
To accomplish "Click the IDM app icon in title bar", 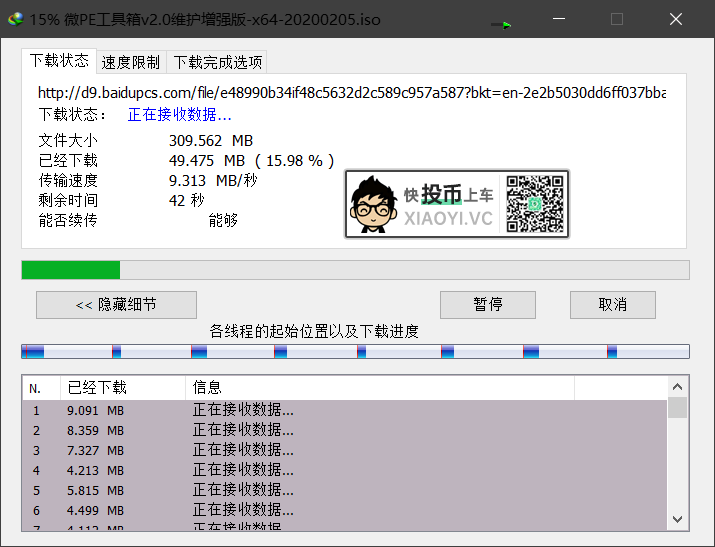I will (x=14, y=19).
